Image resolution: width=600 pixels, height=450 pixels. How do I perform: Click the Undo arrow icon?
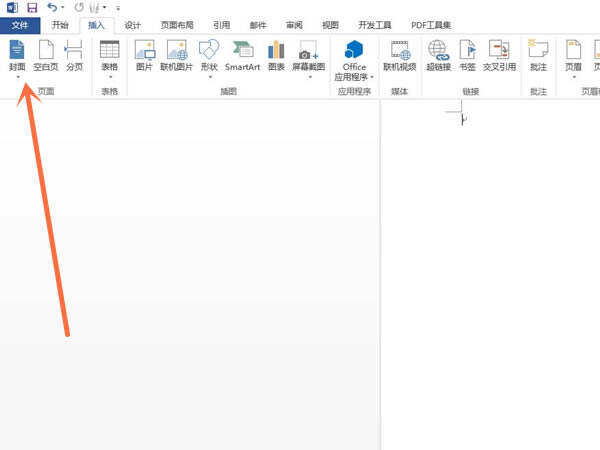pos(52,7)
